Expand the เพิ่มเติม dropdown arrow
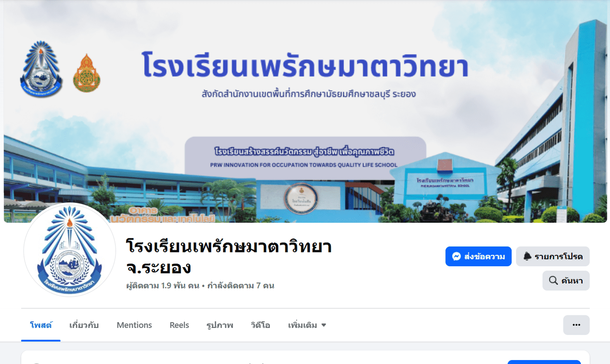The height and width of the screenshot is (364, 610). pos(323,325)
